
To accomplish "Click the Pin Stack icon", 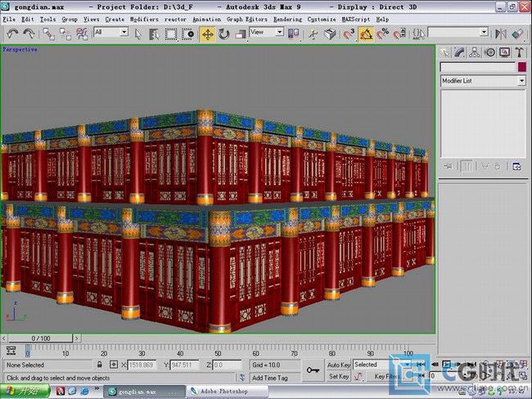I will [449, 167].
